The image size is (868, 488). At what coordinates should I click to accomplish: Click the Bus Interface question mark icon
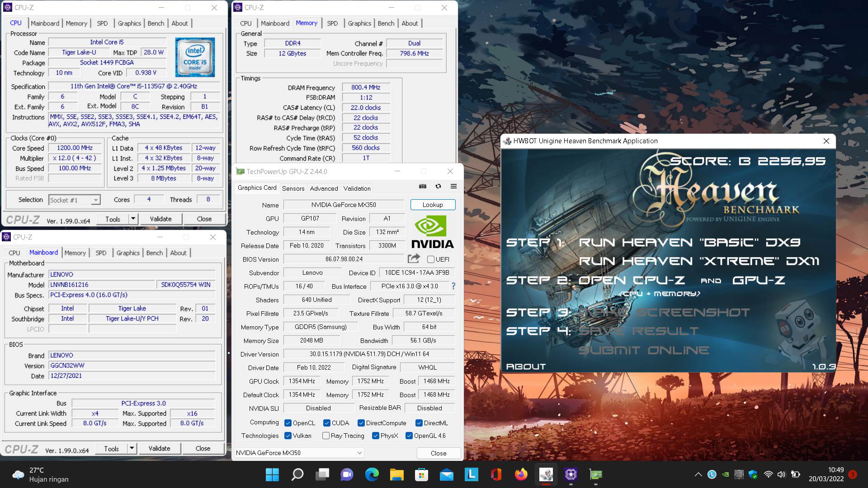(453, 286)
